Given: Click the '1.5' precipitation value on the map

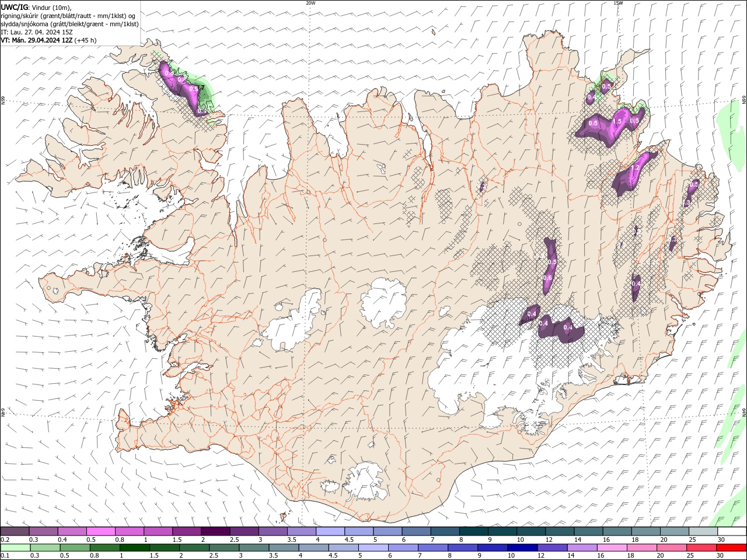Looking at the screenshot, I should 617,121.
